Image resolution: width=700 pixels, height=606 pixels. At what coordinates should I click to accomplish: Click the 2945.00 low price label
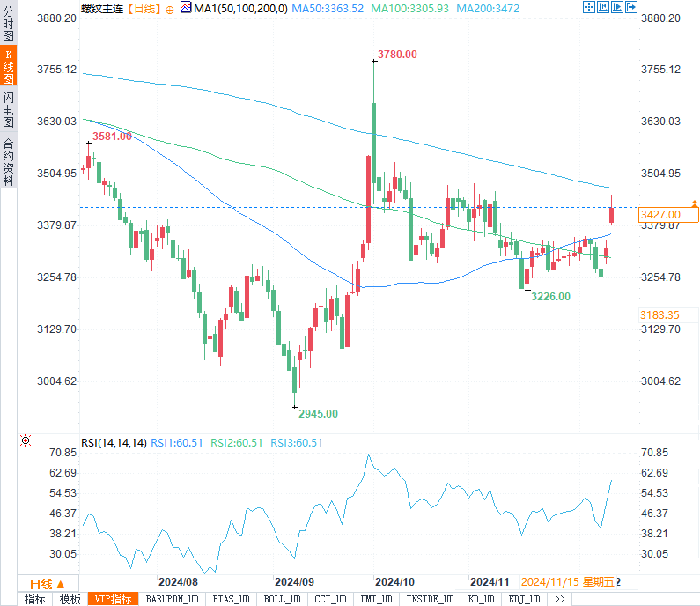tap(319, 413)
